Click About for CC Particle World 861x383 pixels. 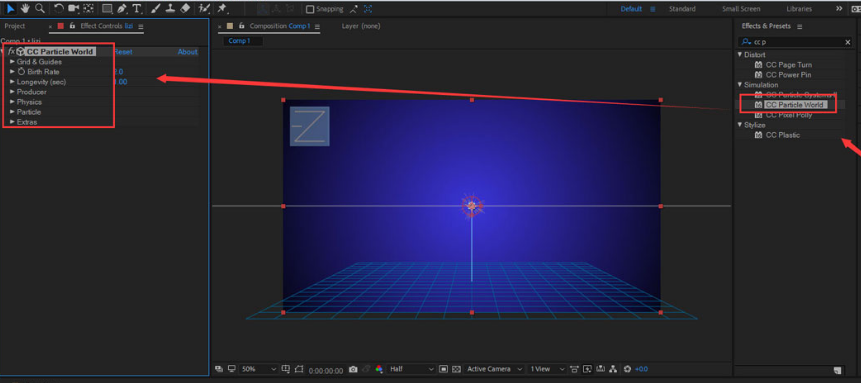[187, 52]
